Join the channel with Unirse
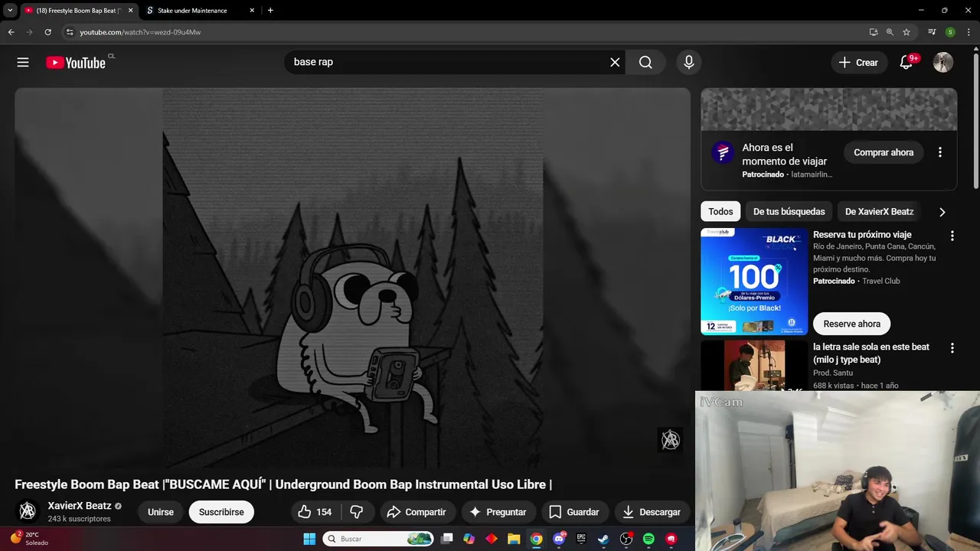The image size is (980, 551). pos(161,512)
